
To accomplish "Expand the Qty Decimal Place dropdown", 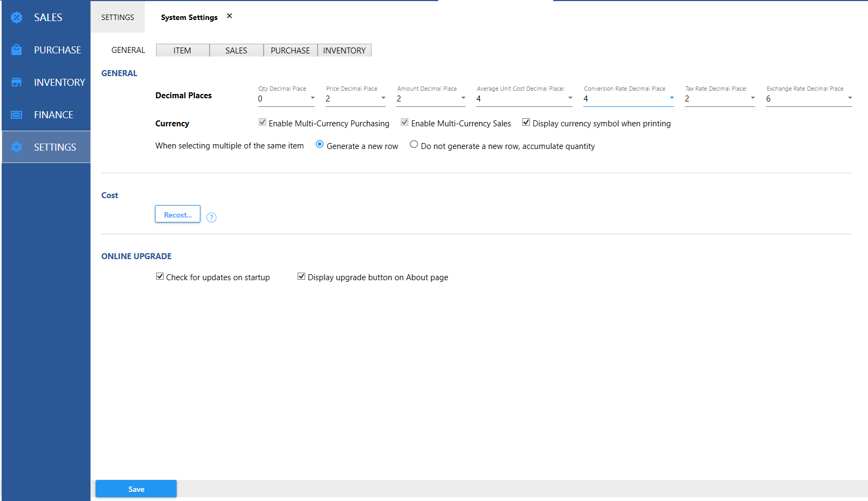I will point(312,98).
